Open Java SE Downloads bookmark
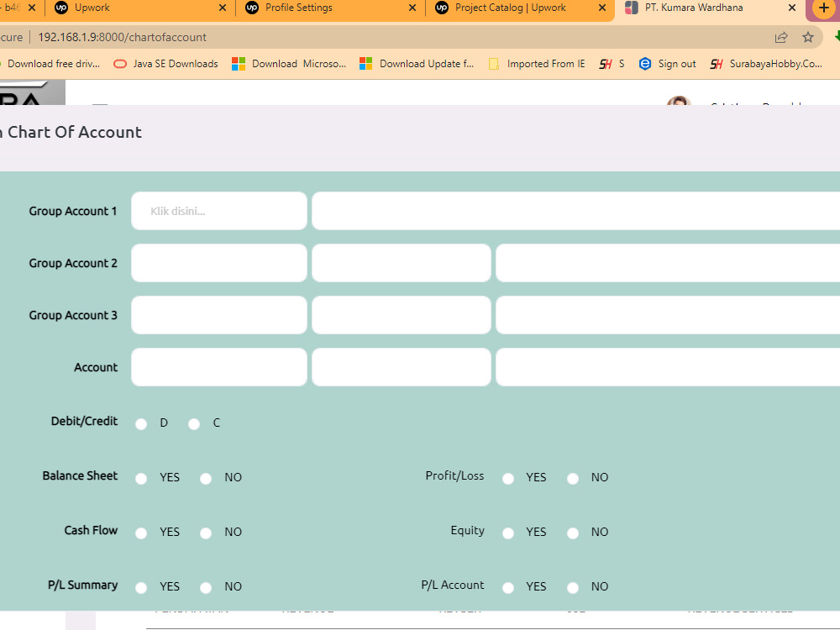The height and width of the screenshot is (630, 840). click(x=166, y=64)
